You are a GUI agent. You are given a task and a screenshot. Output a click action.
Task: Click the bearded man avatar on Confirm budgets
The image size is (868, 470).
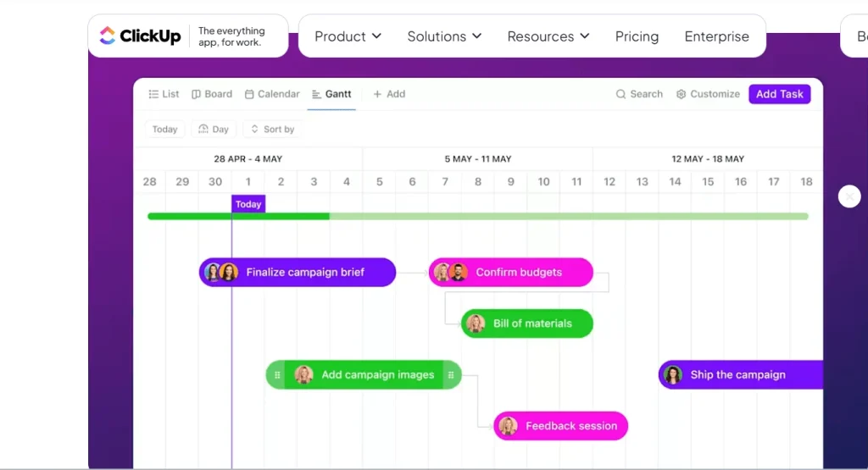coord(459,272)
